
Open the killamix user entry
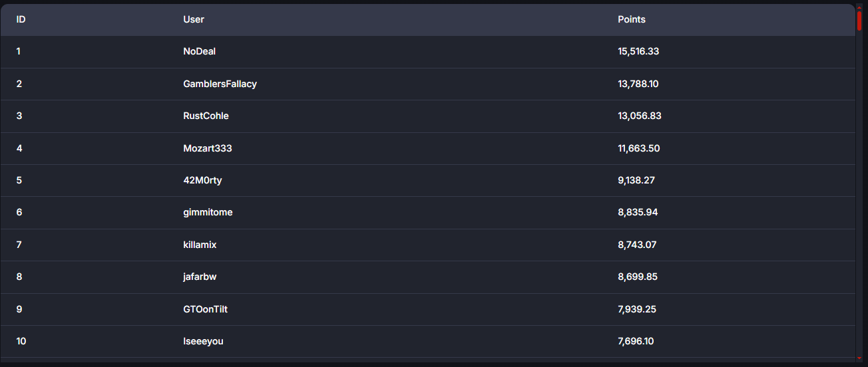(x=200, y=245)
